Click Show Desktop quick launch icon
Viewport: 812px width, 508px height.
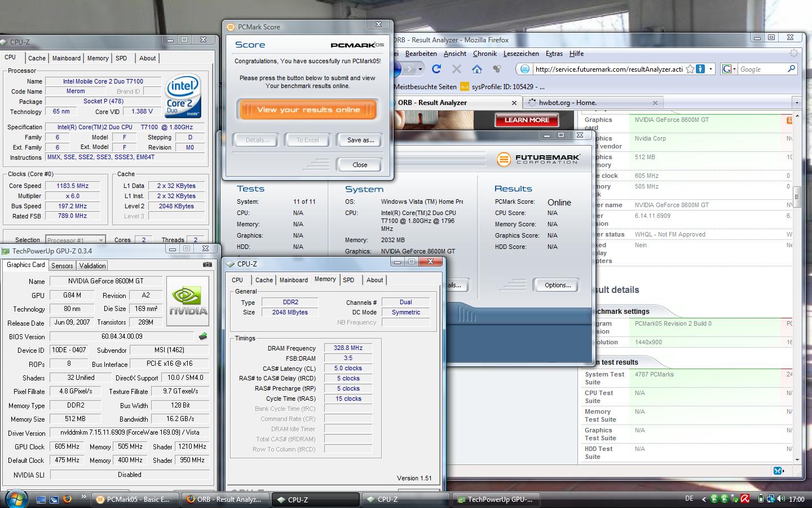coord(41,500)
